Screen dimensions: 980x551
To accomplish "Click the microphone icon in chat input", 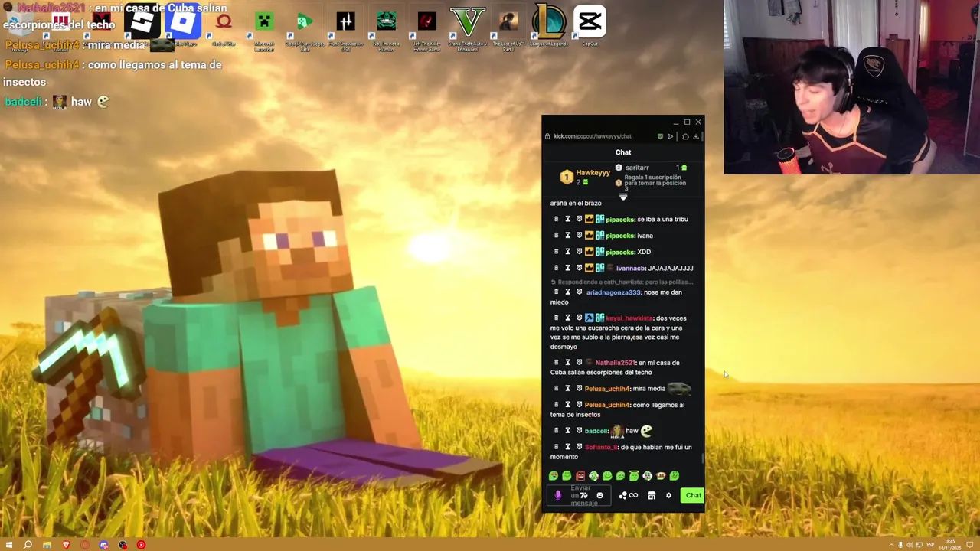I will point(557,495).
